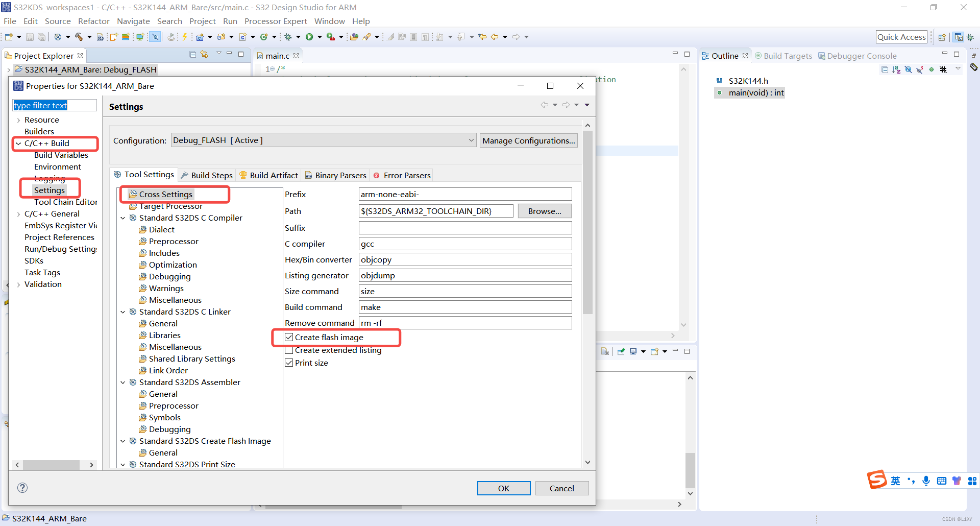Click the Quick Access field
Image resolution: width=980 pixels, height=526 pixels.
point(901,37)
